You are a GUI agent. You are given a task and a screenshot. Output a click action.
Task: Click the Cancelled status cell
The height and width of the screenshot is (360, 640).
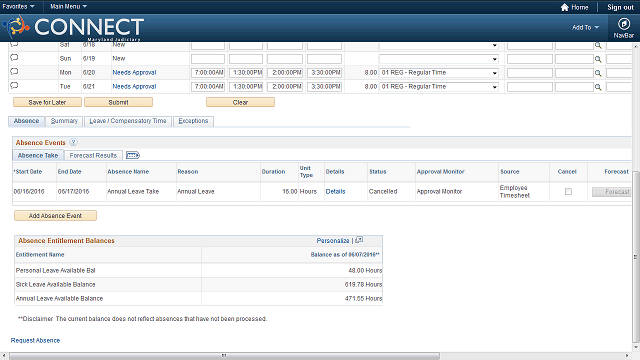(383, 191)
